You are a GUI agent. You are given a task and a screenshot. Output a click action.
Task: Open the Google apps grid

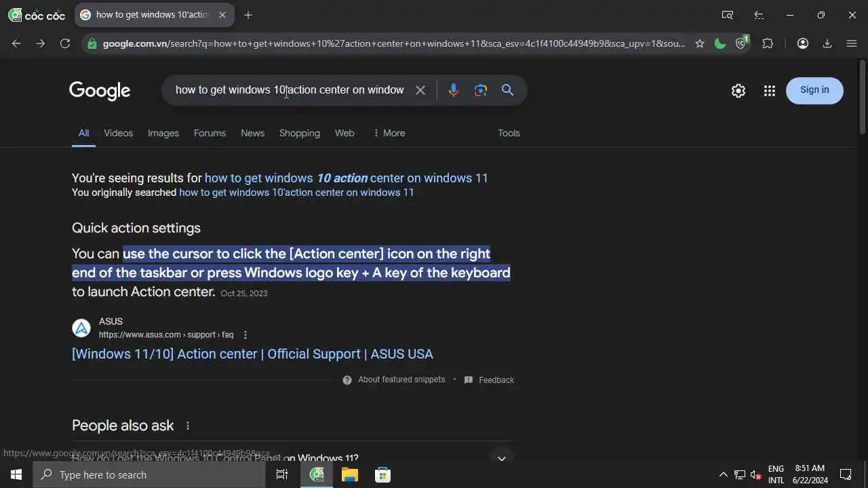point(769,90)
